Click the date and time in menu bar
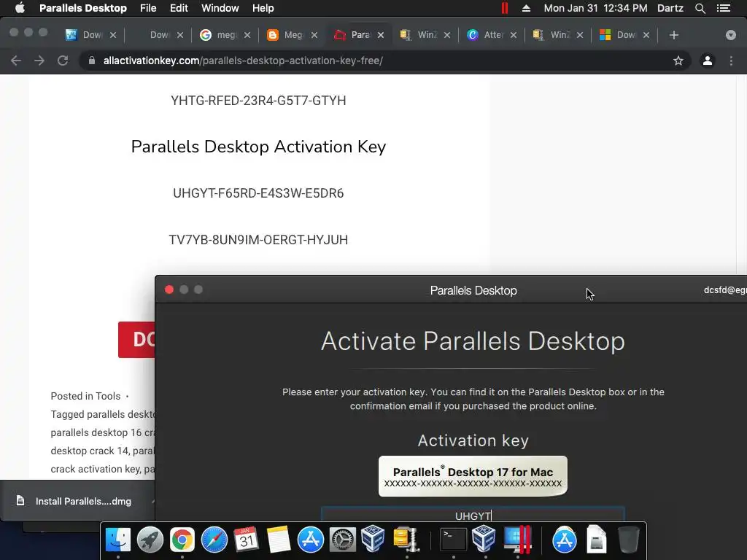 point(595,8)
